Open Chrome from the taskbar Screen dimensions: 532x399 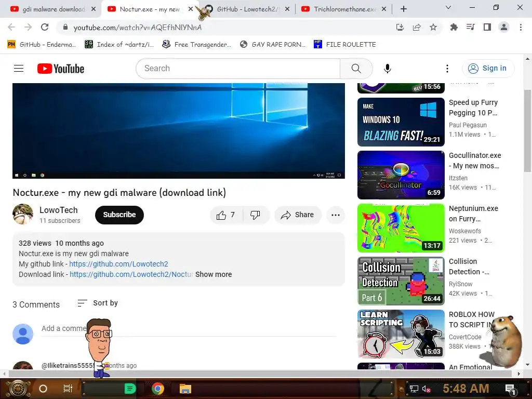tap(158, 389)
